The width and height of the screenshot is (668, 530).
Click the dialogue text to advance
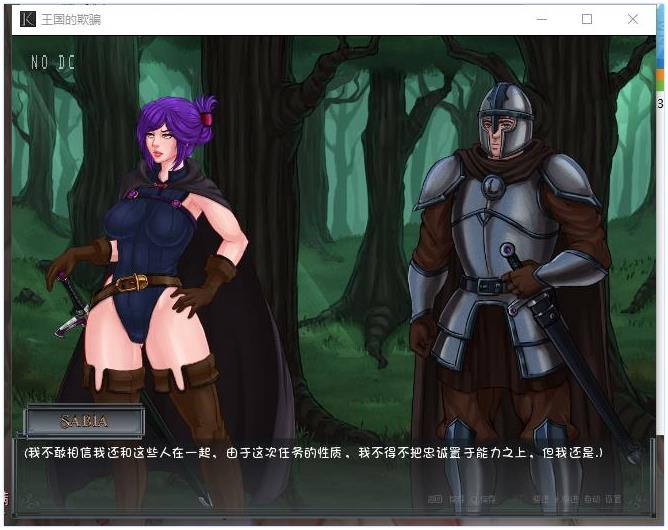point(314,453)
